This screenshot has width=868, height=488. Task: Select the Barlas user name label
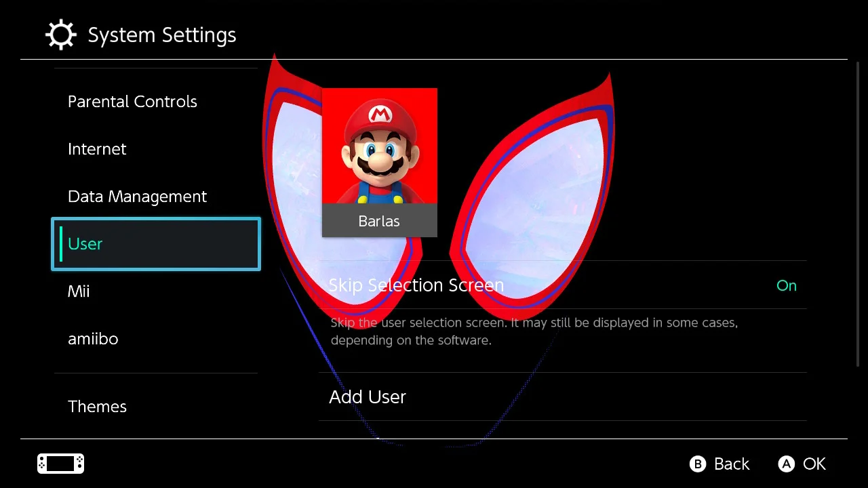click(x=379, y=221)
